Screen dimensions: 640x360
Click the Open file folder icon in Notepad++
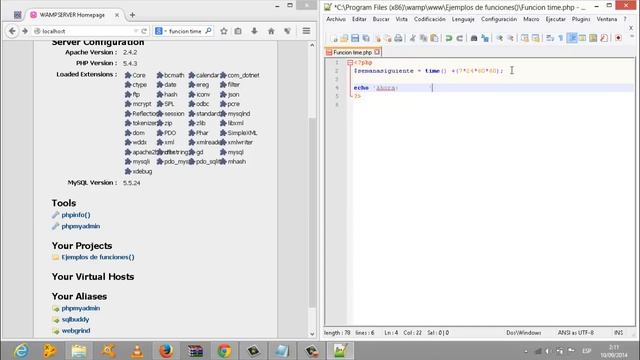344,38
